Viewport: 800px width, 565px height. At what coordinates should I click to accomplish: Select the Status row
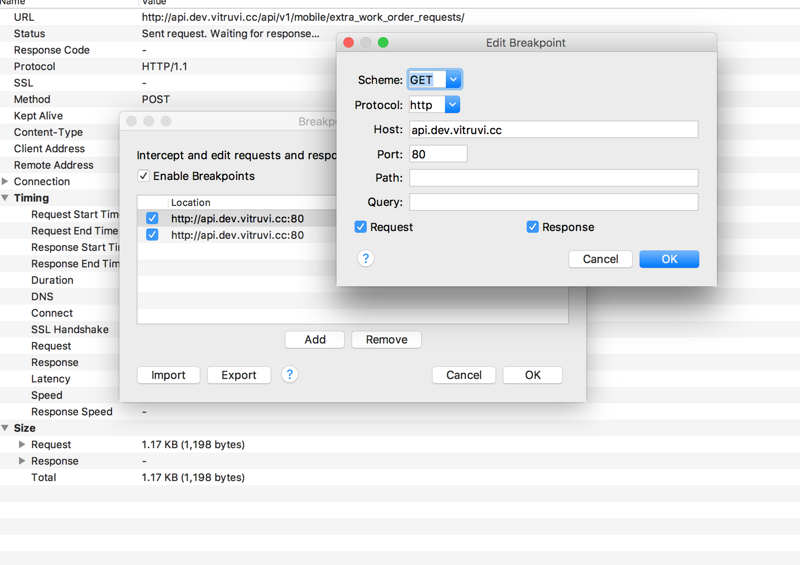point(400,34)
